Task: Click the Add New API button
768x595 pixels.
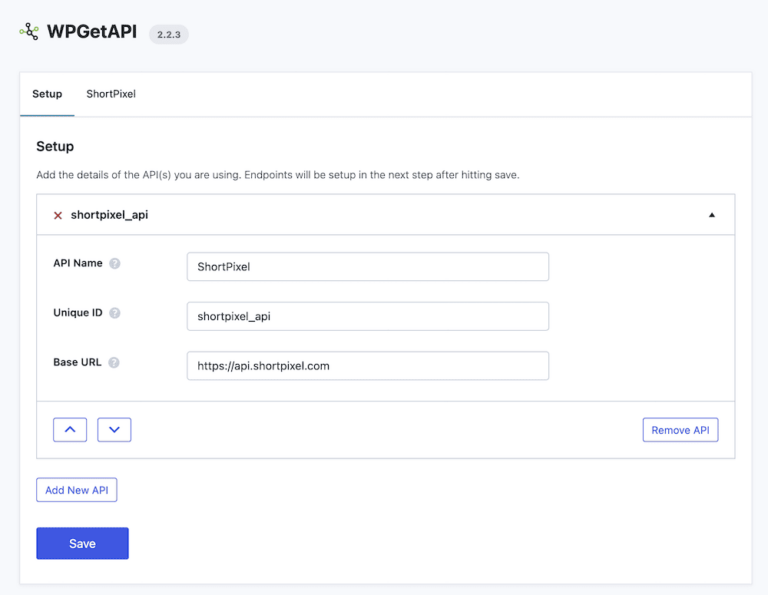Action: pos(76,490)
